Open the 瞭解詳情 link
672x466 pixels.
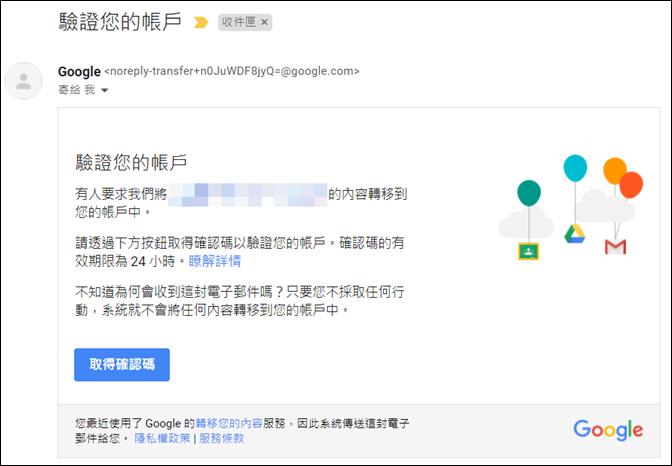coord(215,261)
